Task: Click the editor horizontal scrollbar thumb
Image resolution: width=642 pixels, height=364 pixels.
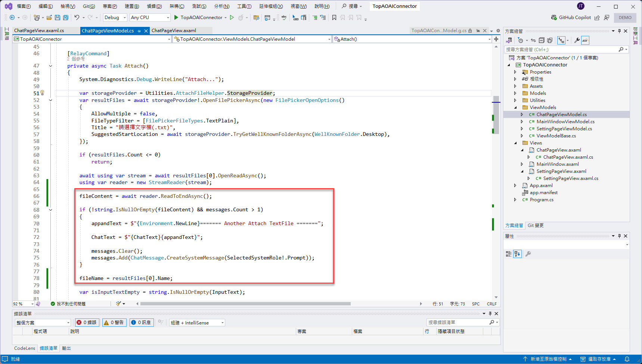Action: point(245,304)
